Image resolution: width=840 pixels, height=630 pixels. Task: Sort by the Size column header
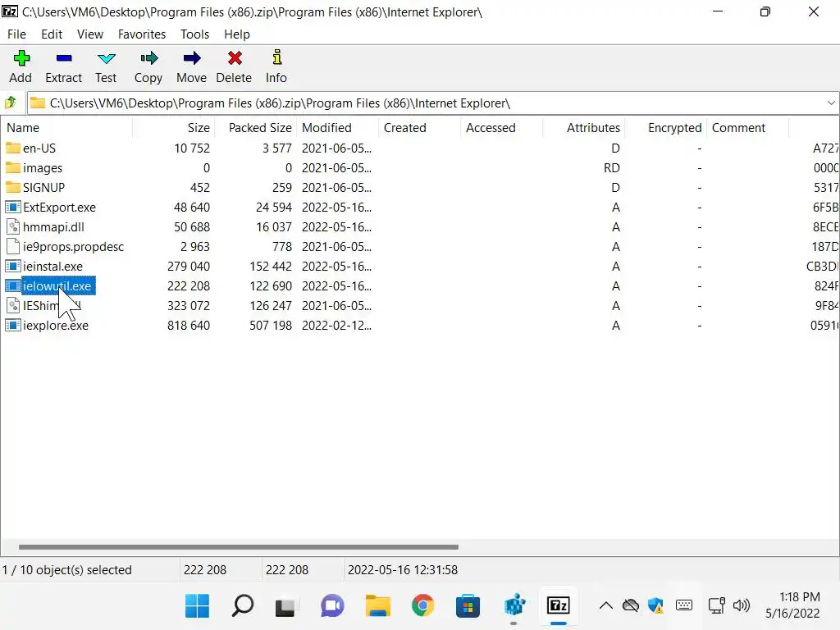coord(174,127)
